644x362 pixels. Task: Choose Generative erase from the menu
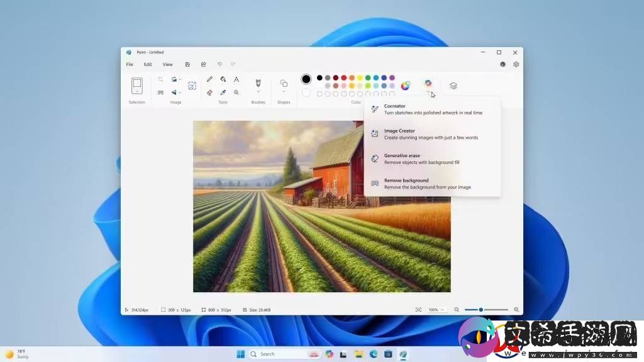[432, 159]
